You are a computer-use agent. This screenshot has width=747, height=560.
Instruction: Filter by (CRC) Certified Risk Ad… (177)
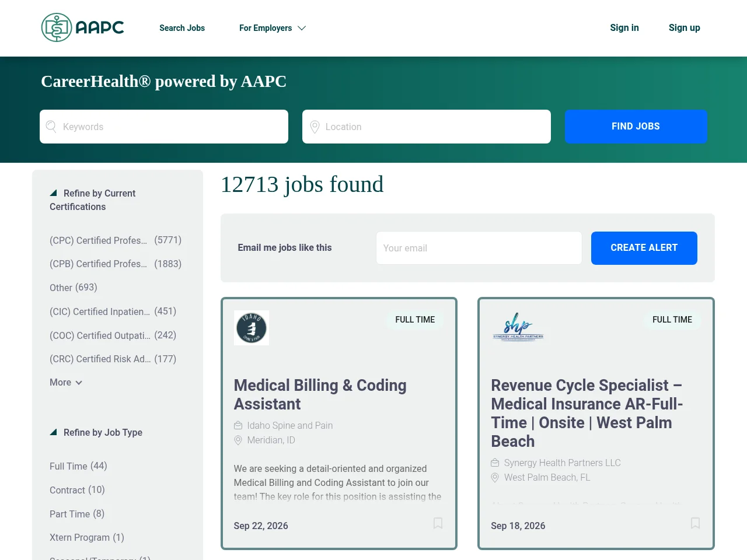pyautogui.click(x=113, y=359)
